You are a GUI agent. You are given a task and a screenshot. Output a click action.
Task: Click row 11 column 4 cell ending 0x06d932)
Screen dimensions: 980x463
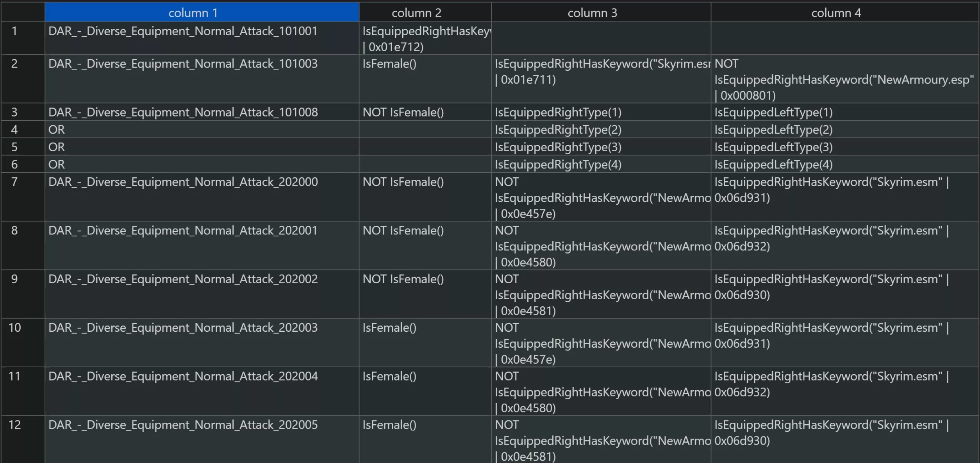point(844,391)
